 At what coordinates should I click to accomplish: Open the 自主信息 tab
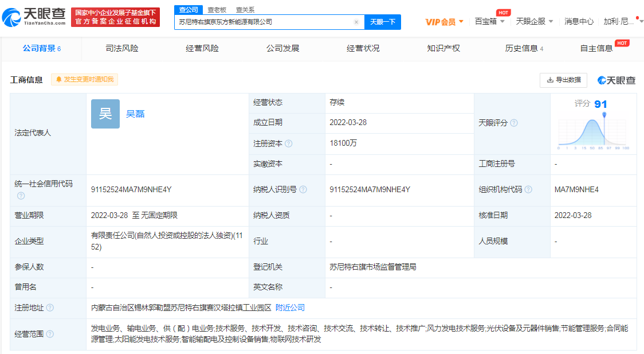(596, 49)
